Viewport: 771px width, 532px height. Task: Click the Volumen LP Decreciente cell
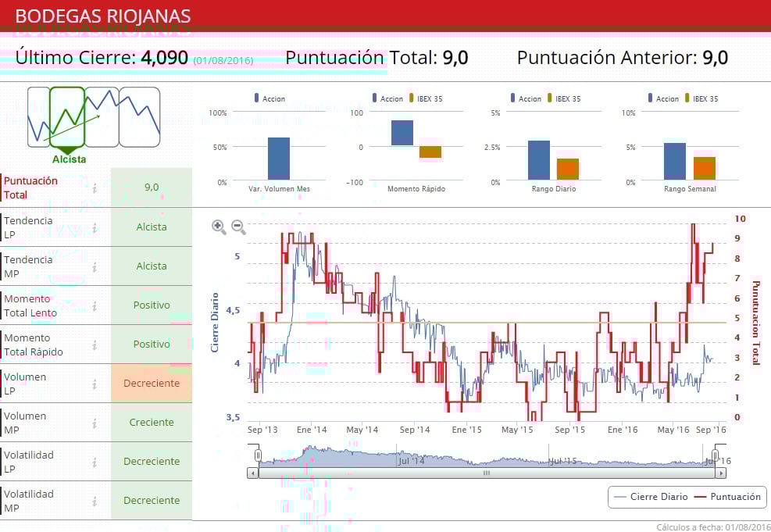[x=152, y=384]
